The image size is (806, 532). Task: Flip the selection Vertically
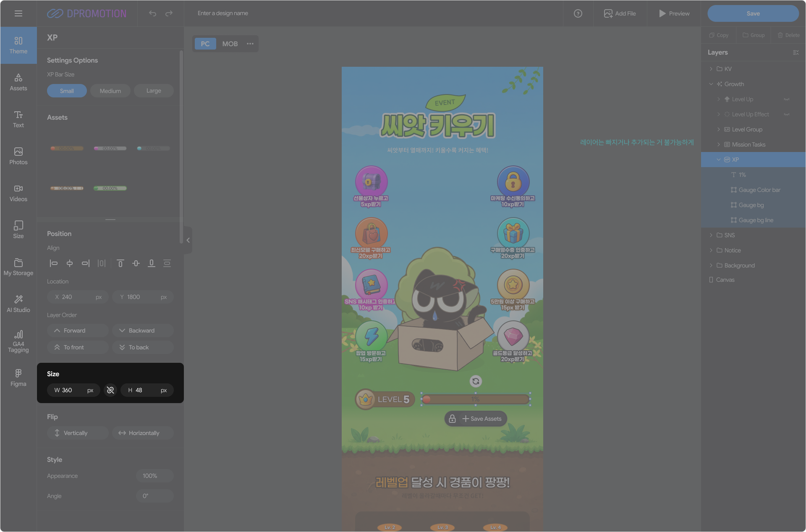tap(78, 433)
